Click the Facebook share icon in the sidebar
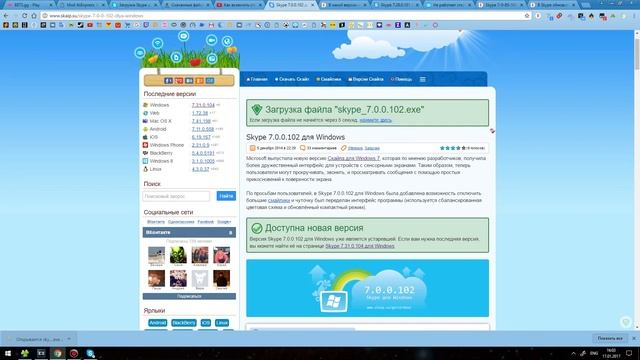This screenshot has width=640, height=360. tap(168, 81)
